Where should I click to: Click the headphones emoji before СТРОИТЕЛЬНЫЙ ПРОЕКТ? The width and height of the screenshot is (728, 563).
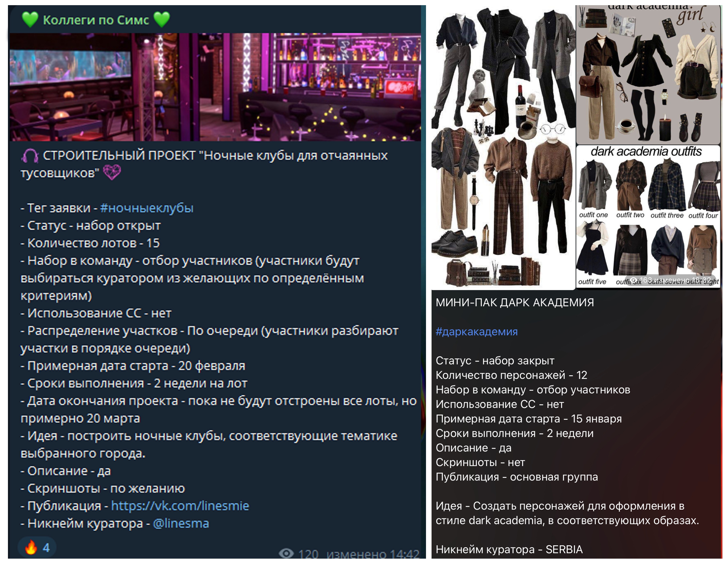tap(30, 155)
